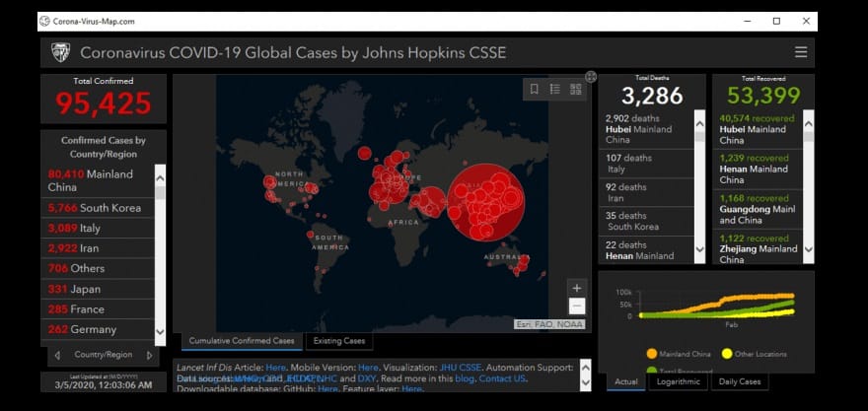Screen dimensions: 868x411
Task: Click down arrow of recovered list scrollbar
Action: click(808, 249)
